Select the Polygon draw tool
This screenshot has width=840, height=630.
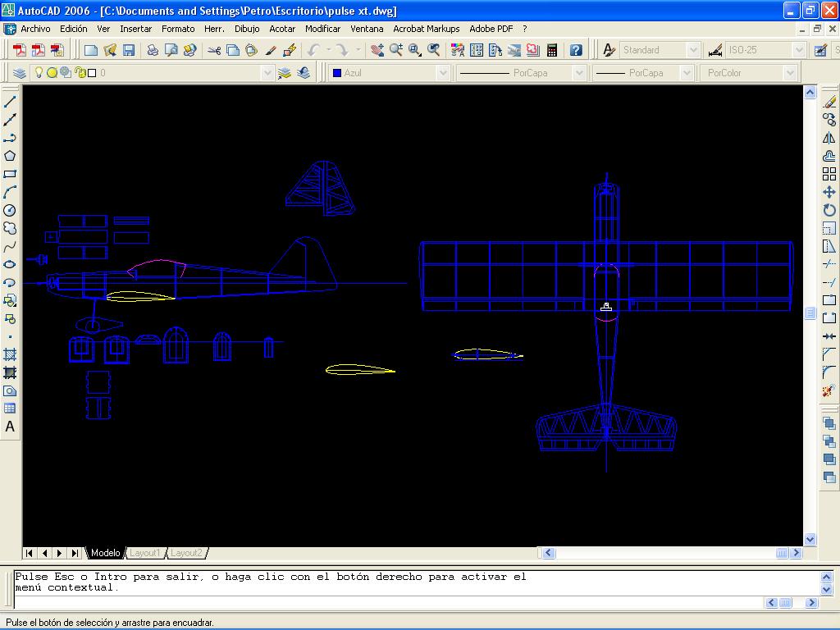pyautogui.click(x=10, y=156)
